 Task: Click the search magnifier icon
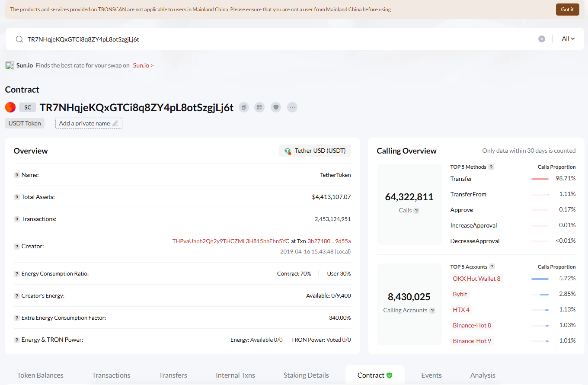point(19,38)
